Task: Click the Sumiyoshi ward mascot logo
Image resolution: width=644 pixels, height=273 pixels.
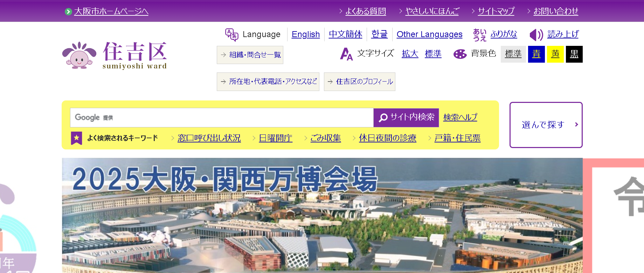Action: tap(79, 55)
